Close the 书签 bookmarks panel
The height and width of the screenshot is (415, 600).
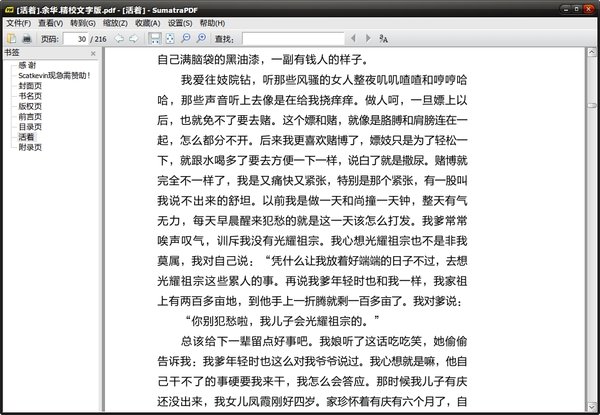pyautogui.click(x=93, y=54)
